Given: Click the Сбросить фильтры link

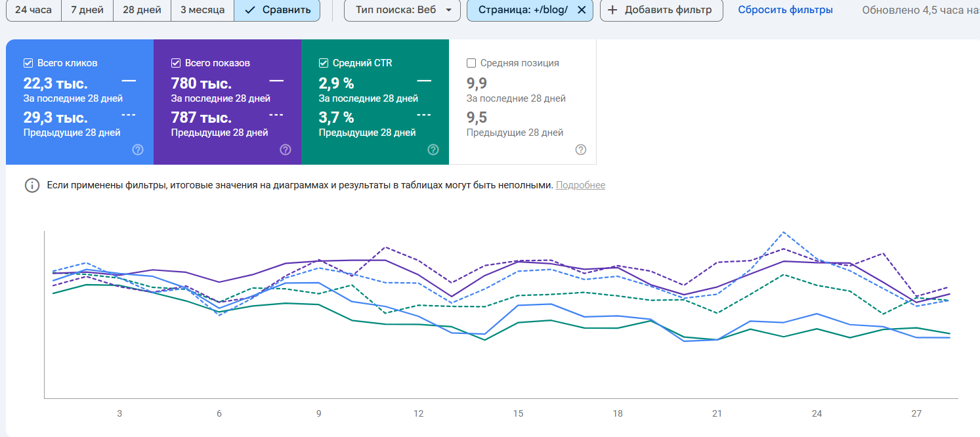Looking at the screenshot, I should [x=785, y=10].
